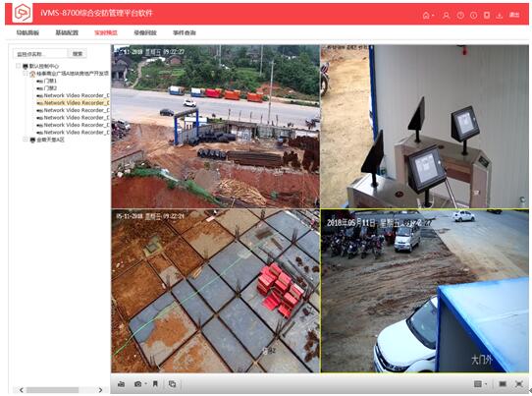Expand the last organization node in tree
This screenshot has height=396, width=532.
click(26, 140)
